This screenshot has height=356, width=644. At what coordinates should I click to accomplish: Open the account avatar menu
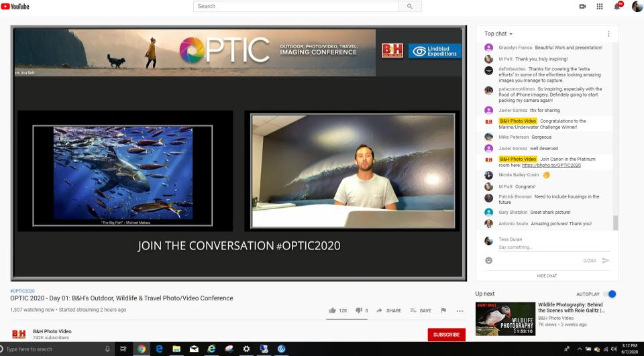click(637, 6)
